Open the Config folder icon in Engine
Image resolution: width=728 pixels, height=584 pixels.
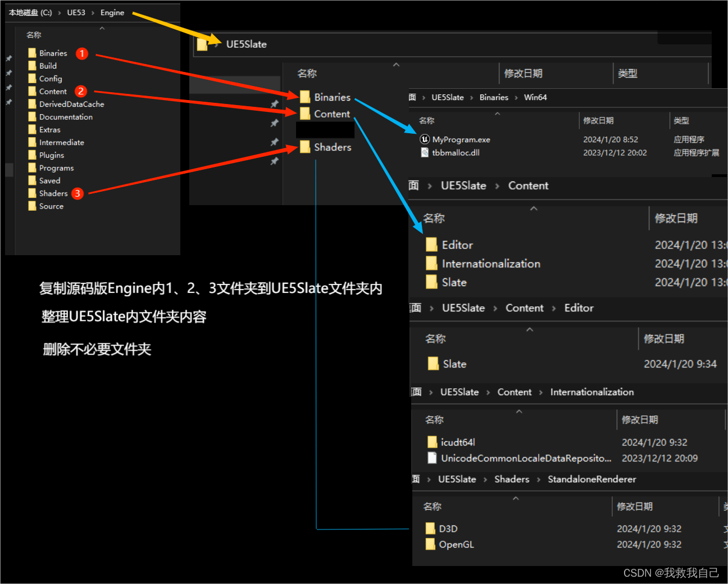click(x=33, y=79)
